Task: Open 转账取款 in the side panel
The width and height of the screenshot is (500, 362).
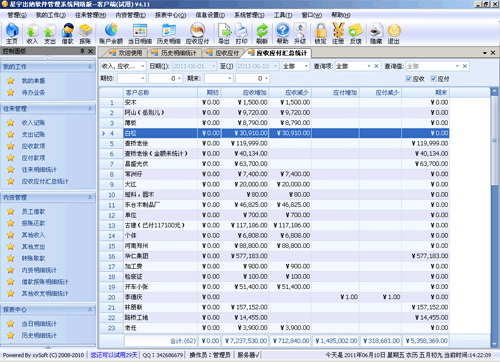Action: (33, 258)
